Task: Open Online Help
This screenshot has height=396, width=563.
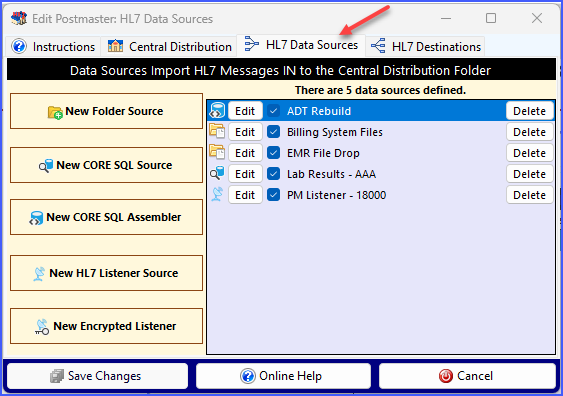Action: click(x=283, y=376)
